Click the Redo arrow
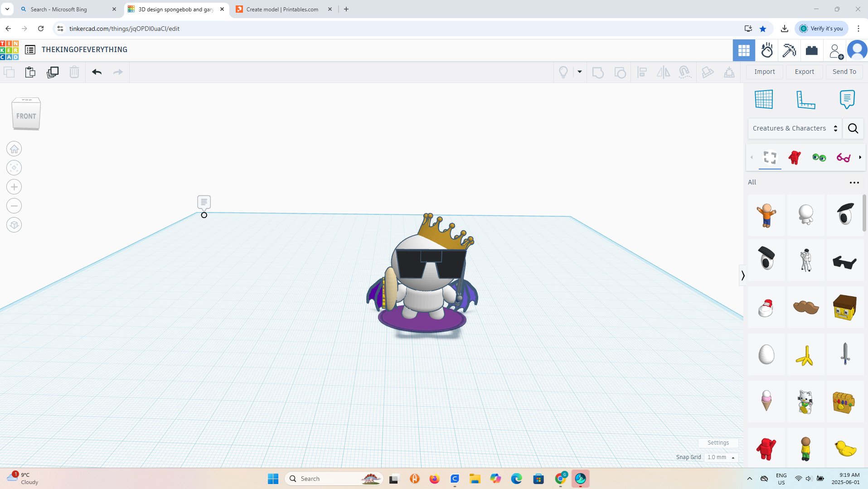Screen dimensions: 868x489 (x=118, y=72)
